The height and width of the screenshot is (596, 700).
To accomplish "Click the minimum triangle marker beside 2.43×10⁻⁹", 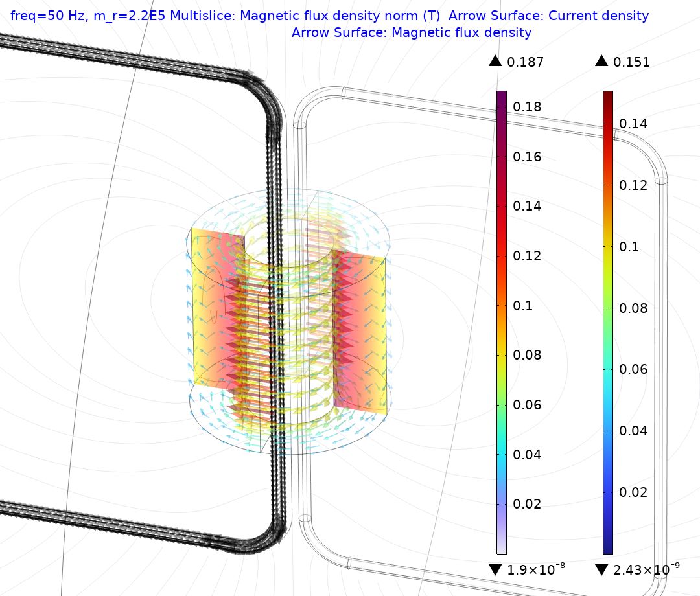I will (x=601, y=569).
